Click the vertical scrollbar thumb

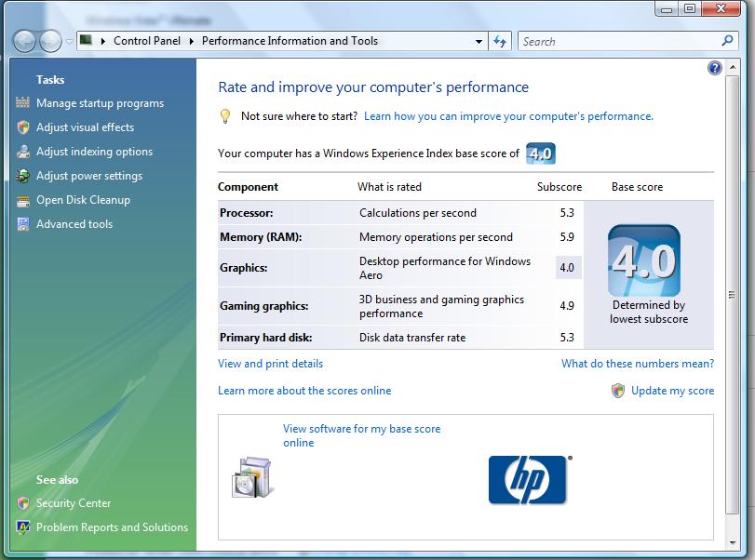coord(732,295)
